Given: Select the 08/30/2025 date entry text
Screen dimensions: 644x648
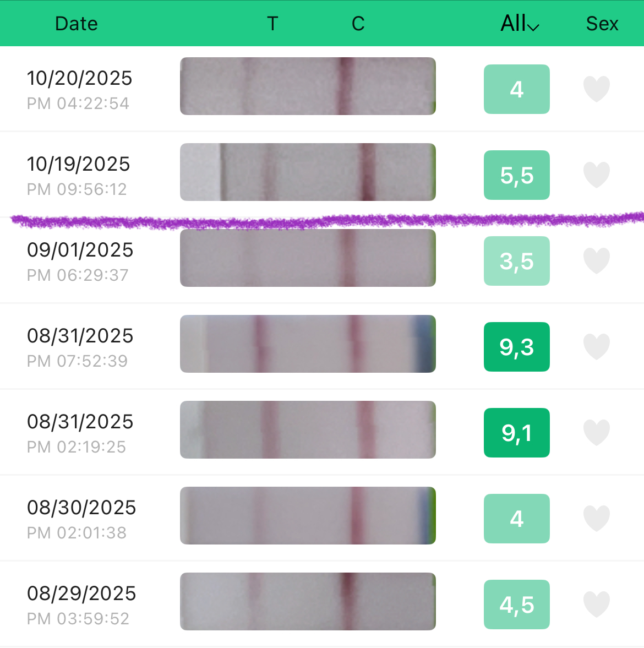Looking at the screenshot, I should pos(81,508).
